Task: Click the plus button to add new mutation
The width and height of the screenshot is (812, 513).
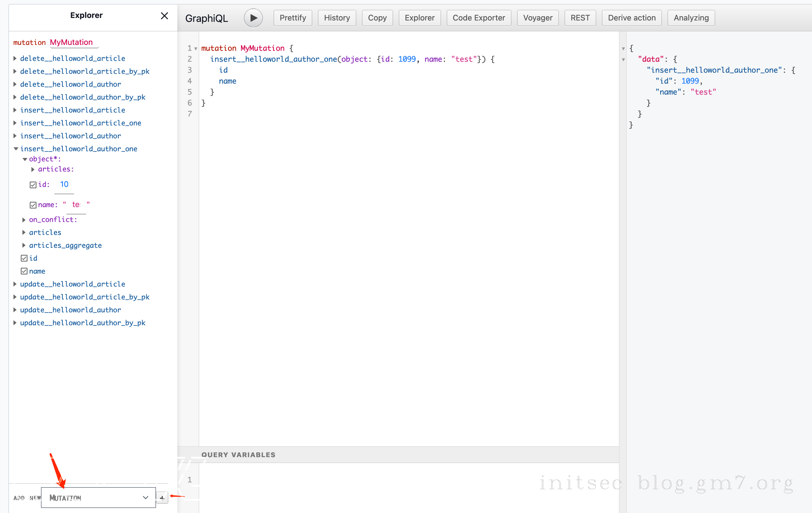Action: pos(162,498)
